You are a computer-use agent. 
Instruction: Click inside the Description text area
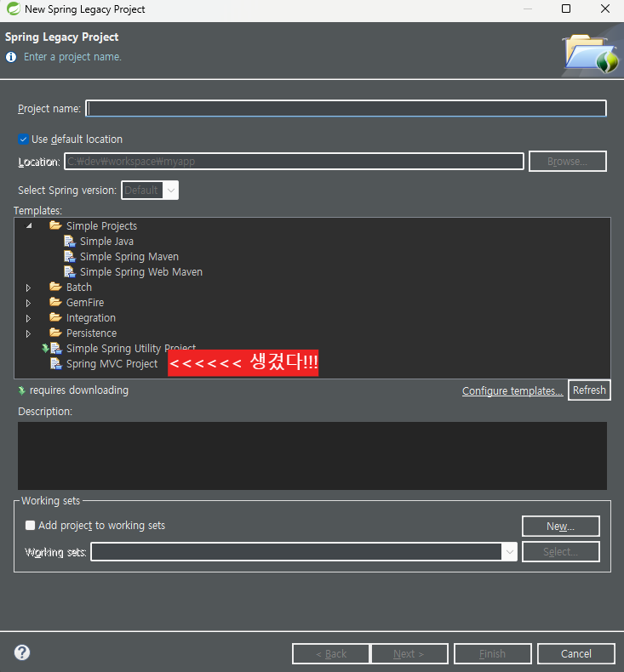[312, 456]
